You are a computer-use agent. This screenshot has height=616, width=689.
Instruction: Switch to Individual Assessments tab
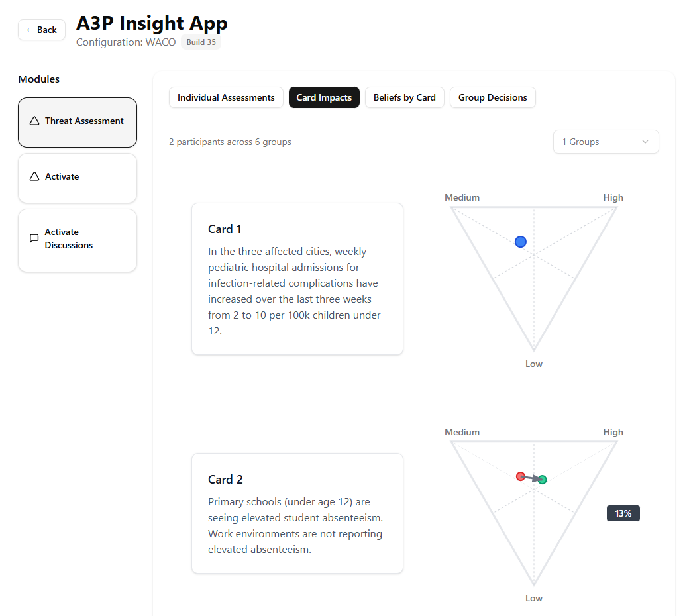(226, 97)
